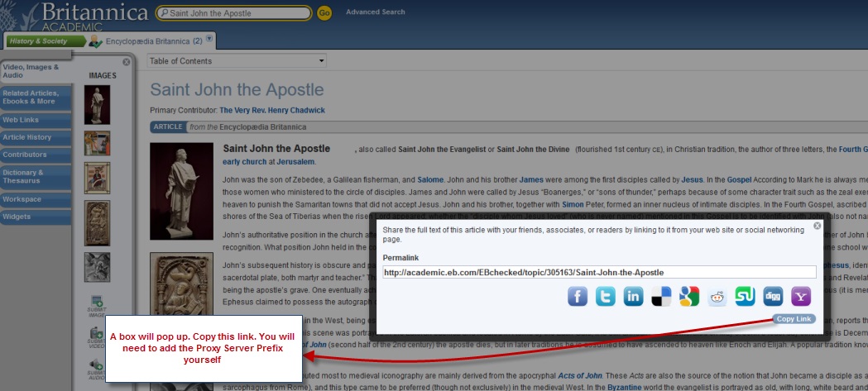Open the Dictionary & Thesaurus tab
Image resolution: width=868 pixels, height=391 pixels.
[x=36, y=176]
